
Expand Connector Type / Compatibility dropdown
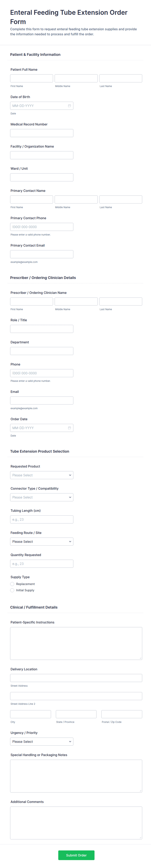click(41, 497)
